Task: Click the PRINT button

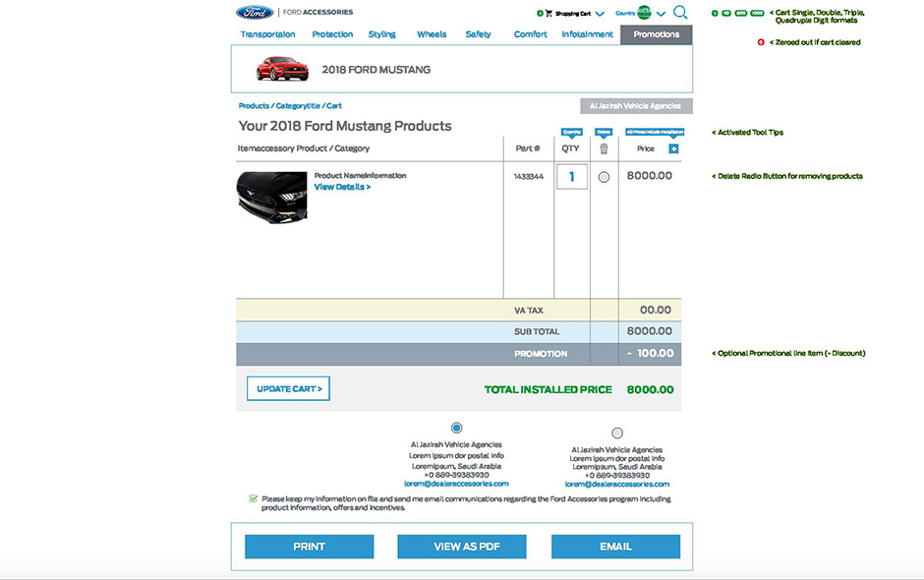Action: click(309, 547)
